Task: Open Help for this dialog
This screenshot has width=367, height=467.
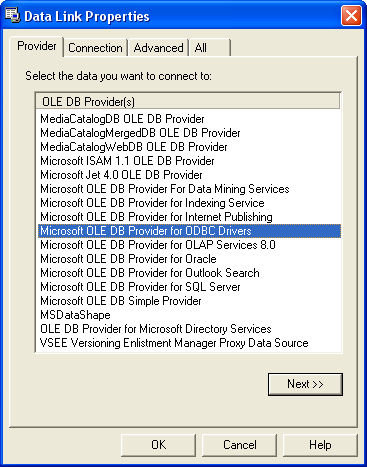Action: pos(320,445)
